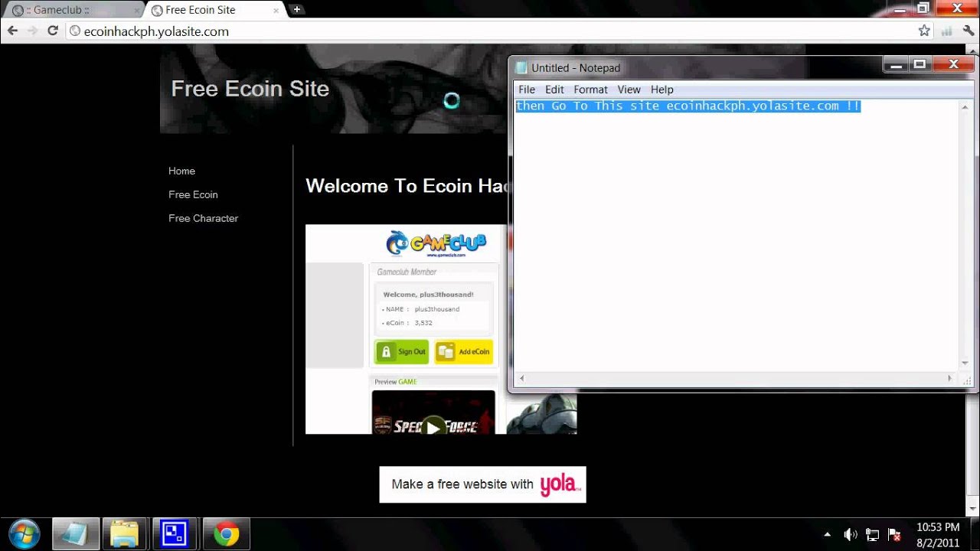Viewport: 980px width, 551px height.
Task: Open Notepad from the taskbar
Action: point(73,533)
